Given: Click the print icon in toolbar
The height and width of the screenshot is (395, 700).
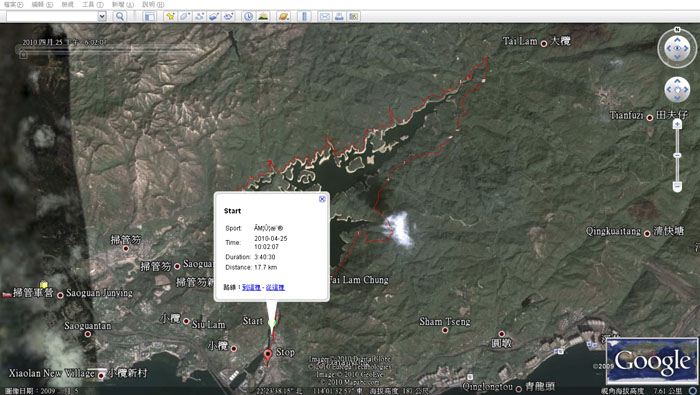Looking at the screenshot, I should tap(339, 17).
